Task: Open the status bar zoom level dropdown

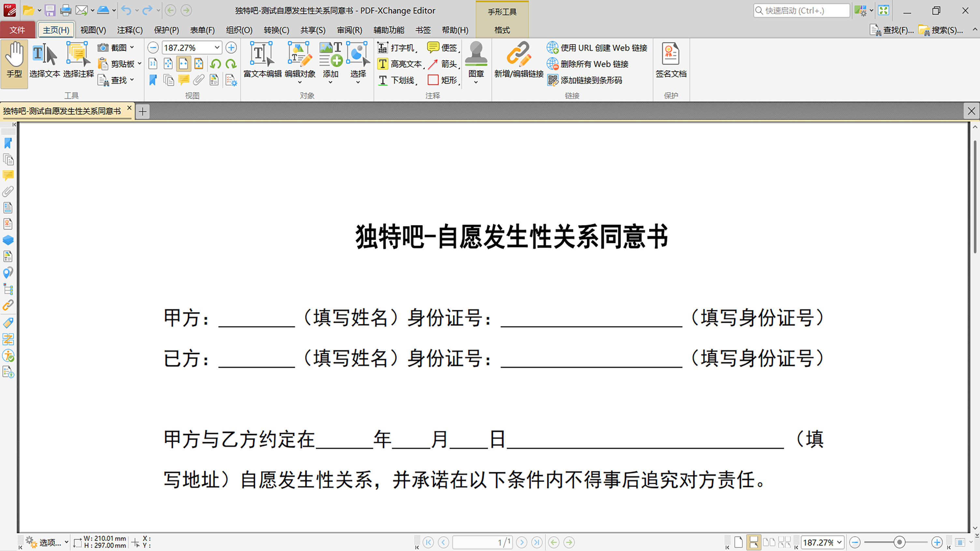Action: (839, 542)
